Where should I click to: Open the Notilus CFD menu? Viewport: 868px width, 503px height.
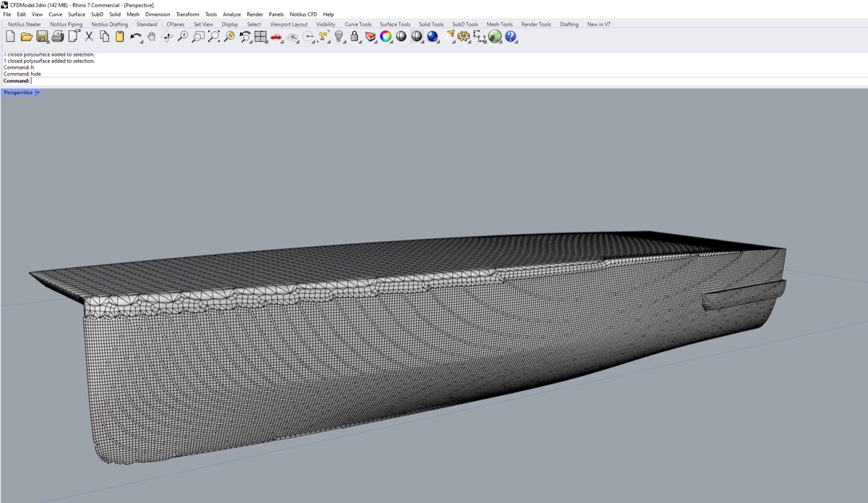[303, 14]
